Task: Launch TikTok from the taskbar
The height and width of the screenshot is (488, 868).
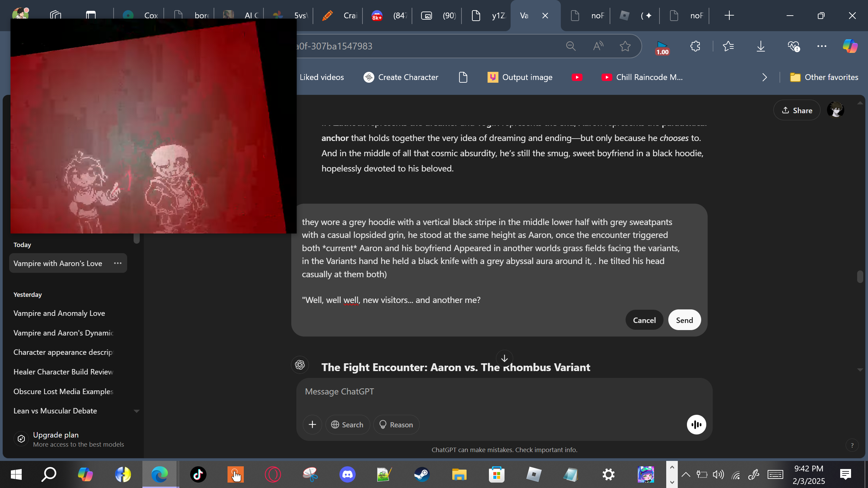Action: 198,474
